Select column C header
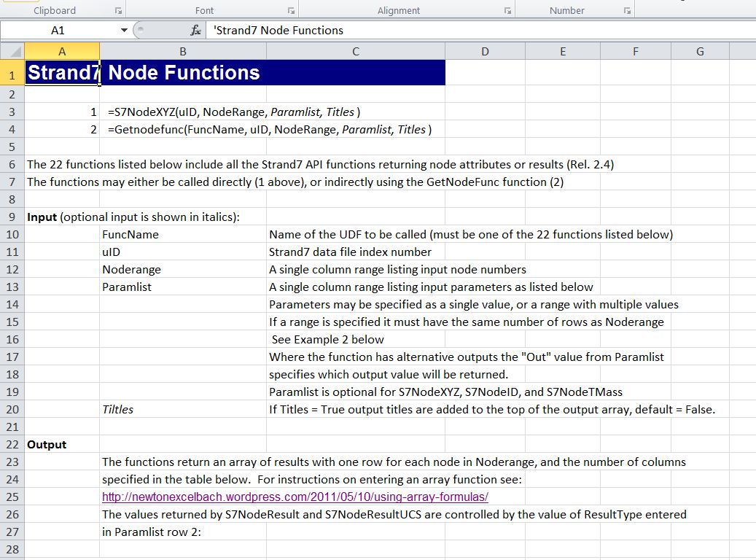Screen dimensions: 756x560 [x=355, y=51]
